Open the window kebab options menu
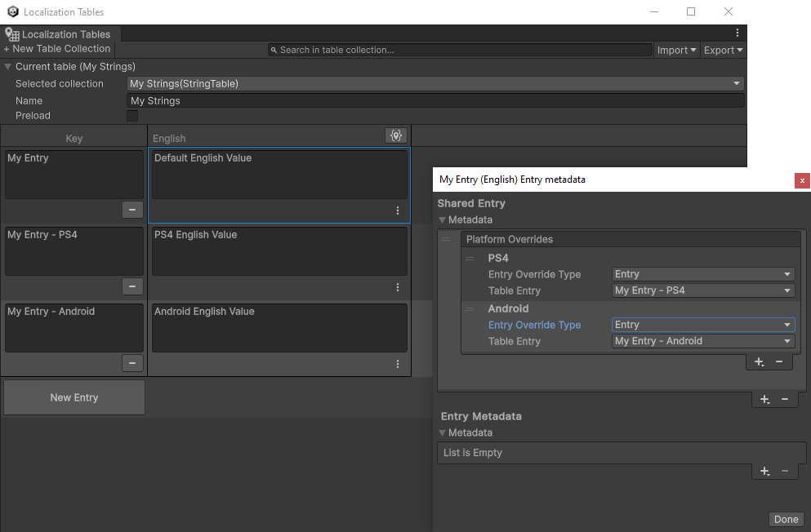 coord(737,33)
